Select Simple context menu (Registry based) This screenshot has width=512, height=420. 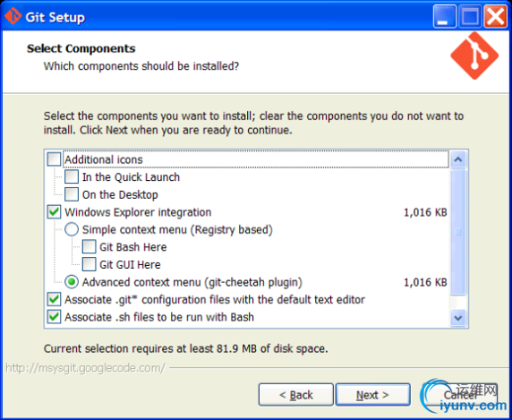(72, 229)
